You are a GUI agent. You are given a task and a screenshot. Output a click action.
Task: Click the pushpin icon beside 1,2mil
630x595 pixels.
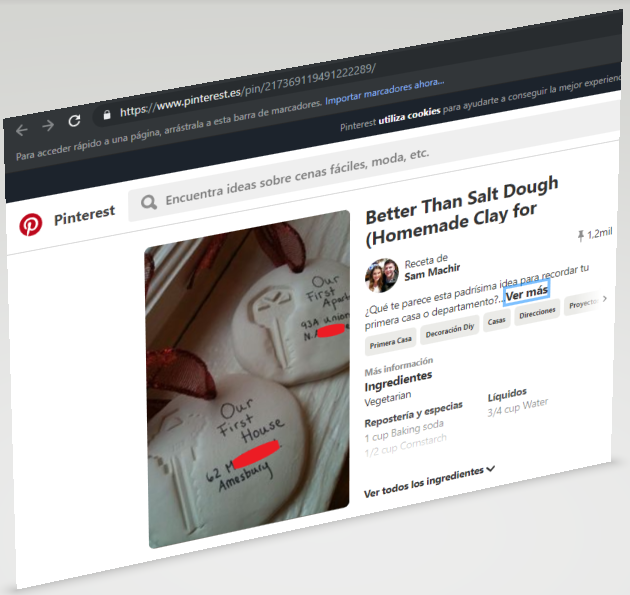click(581, 236)
